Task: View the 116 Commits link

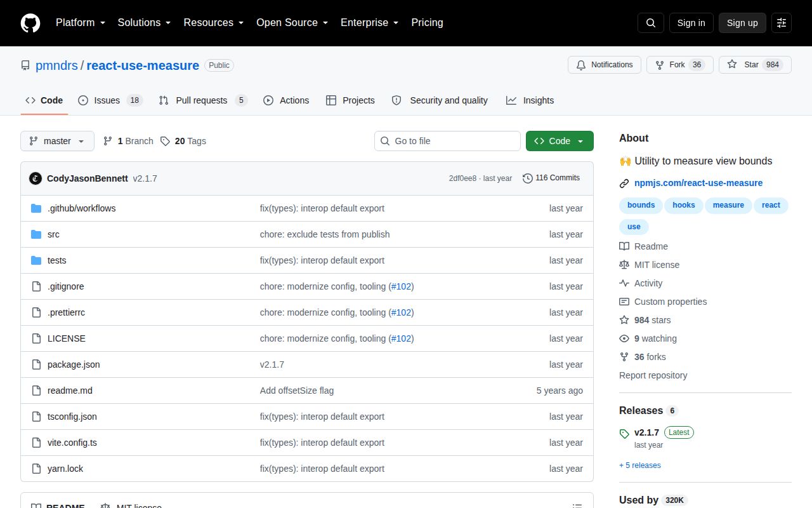Action: (551, 178)
